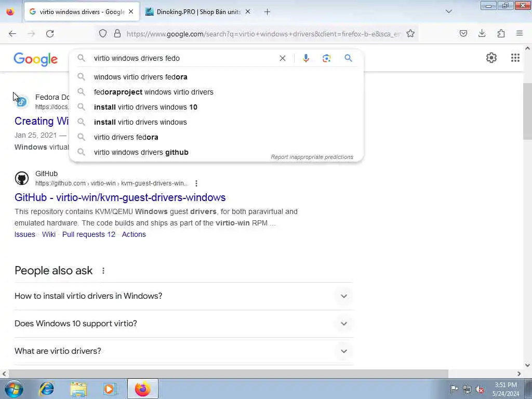Close the Dinoking.PRO tab
The width and height of the screenshot is (532, 399).
[248, 12]
